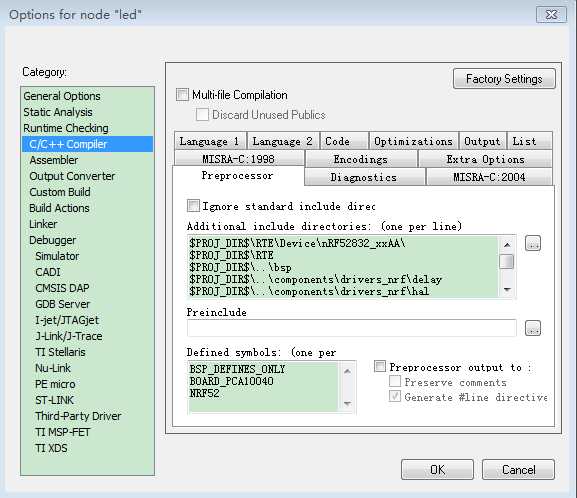577x498 pixels.
Task: Enable Preprocessor output to file
Action: pos(380,366)
